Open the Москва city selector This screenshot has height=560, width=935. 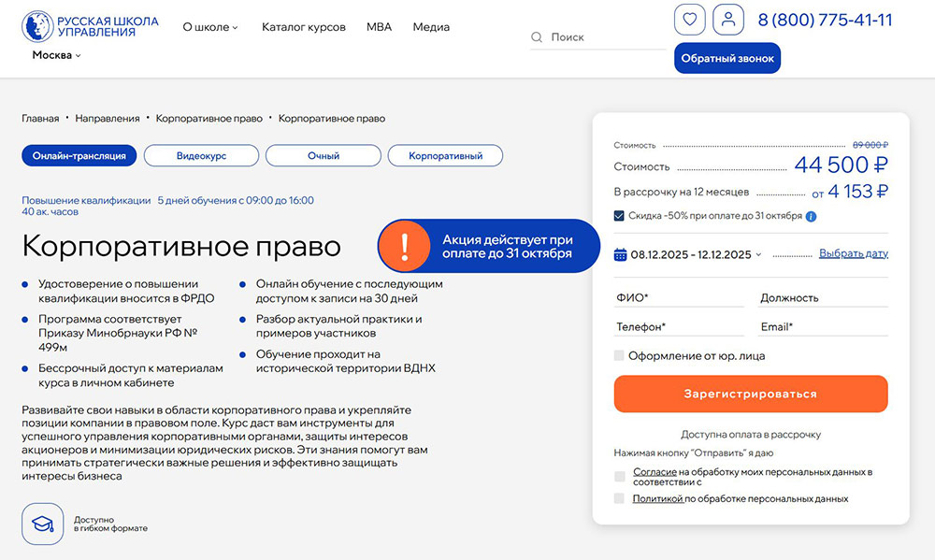point(52,54)
